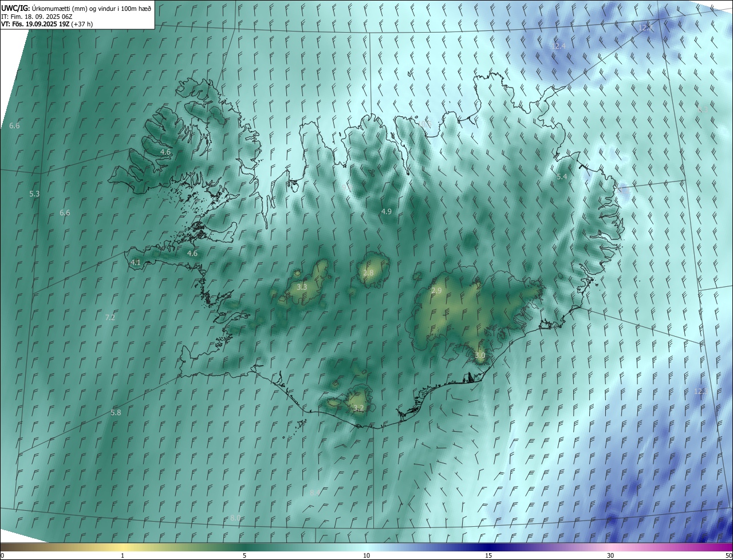Screen dimensions: 733x560
Task: Click the 5.3 precipitable water value
Action: 34,194
